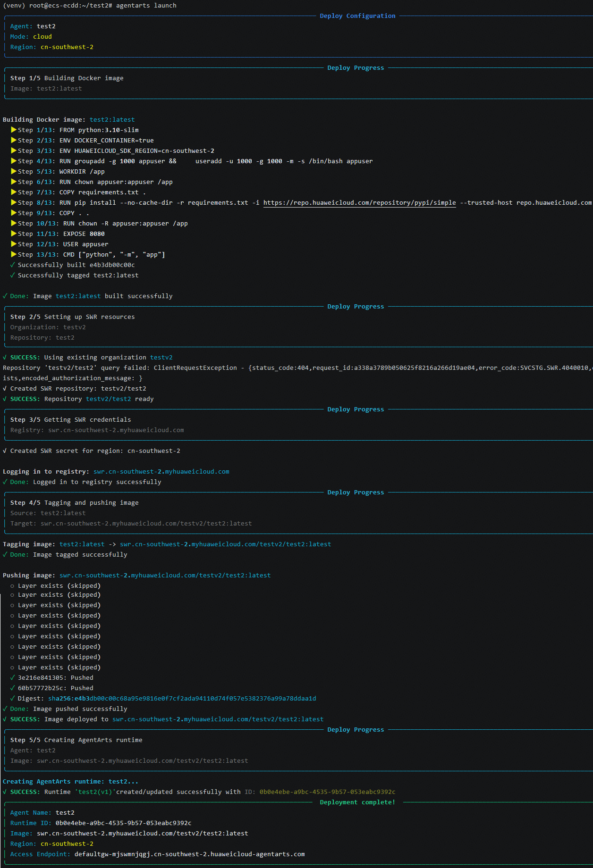Click the 'Target: swr.cn-southwest-2...' line
Image resolution: width=593 pixels, height=868 pixels.
[131, 524]
